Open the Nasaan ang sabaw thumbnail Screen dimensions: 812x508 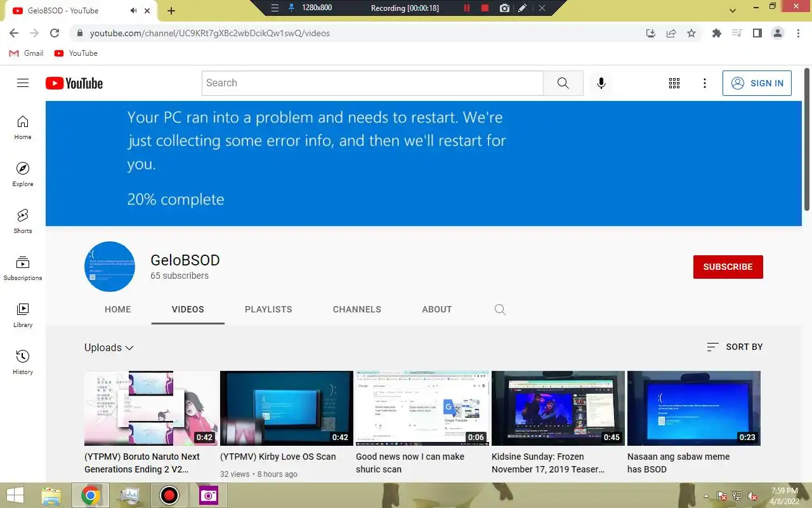click(694, 408)
